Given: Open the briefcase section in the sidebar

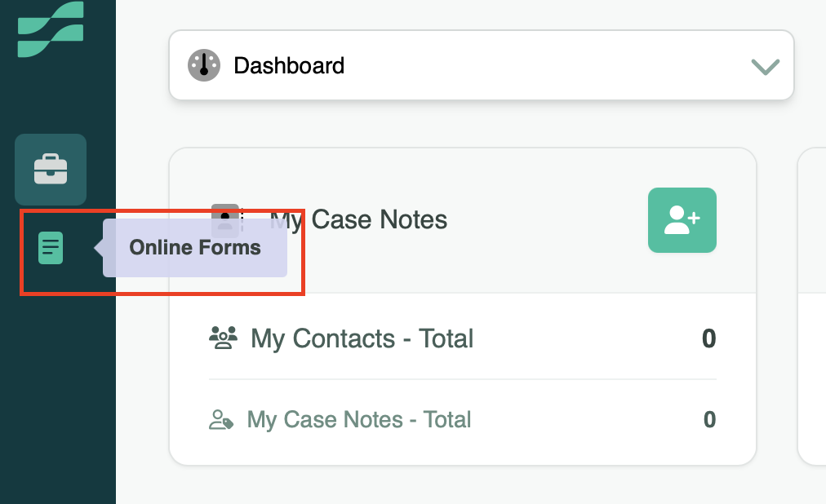Looking at the screenshot, I should pyautogui.click(x=51, y=170).
